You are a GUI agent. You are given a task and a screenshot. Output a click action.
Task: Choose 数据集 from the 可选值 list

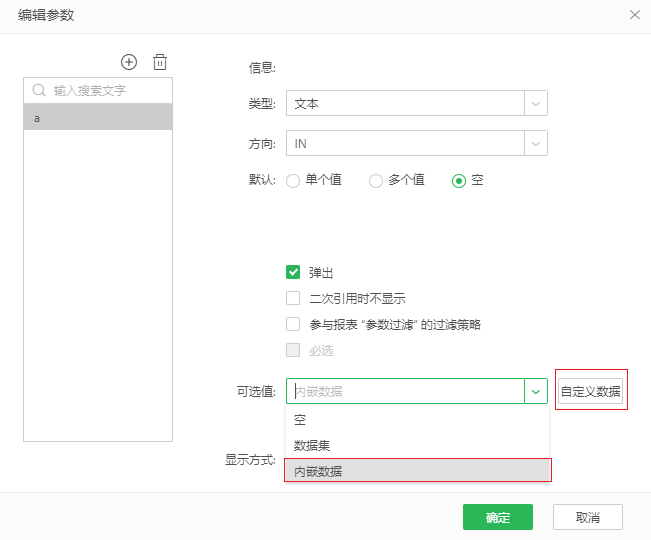[417, 445]
